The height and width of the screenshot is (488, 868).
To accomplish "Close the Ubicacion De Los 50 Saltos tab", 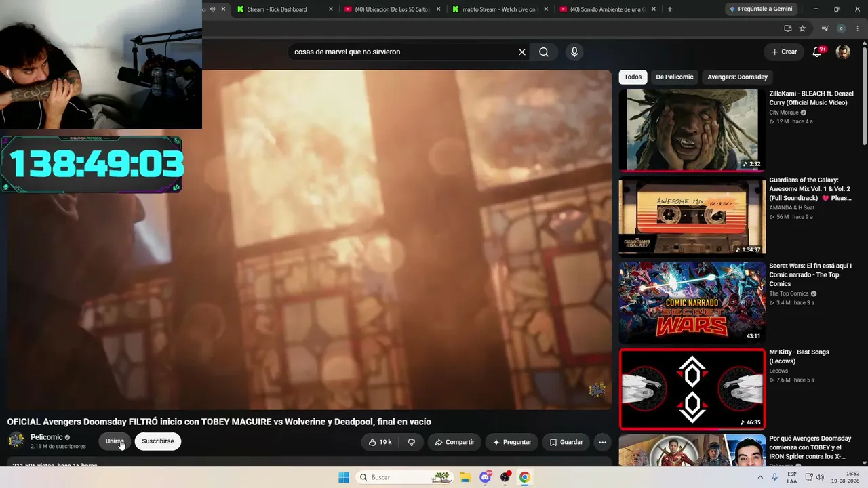I will [439, 9].
